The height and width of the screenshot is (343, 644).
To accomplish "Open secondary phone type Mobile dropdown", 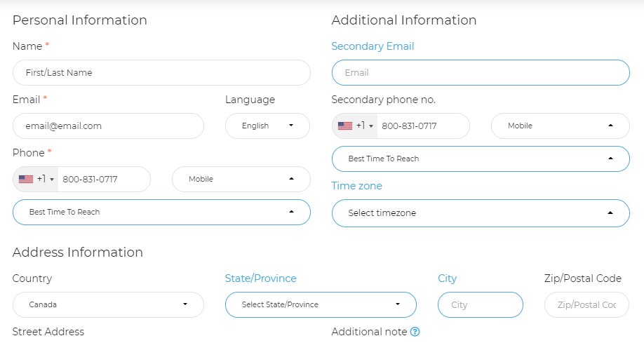I will (x=560, y=126).
